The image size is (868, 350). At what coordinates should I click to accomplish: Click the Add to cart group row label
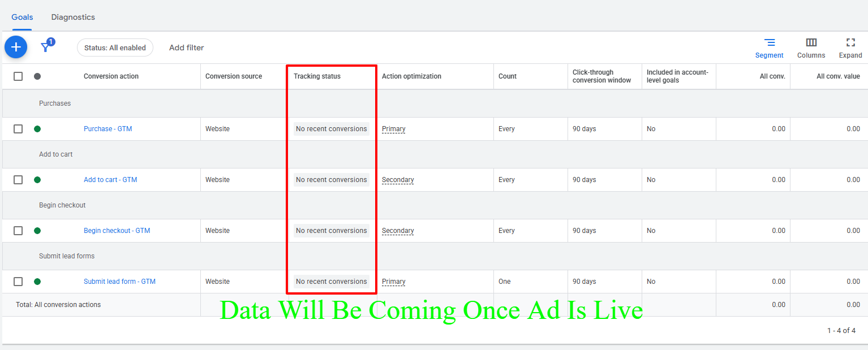coord(55,154)
